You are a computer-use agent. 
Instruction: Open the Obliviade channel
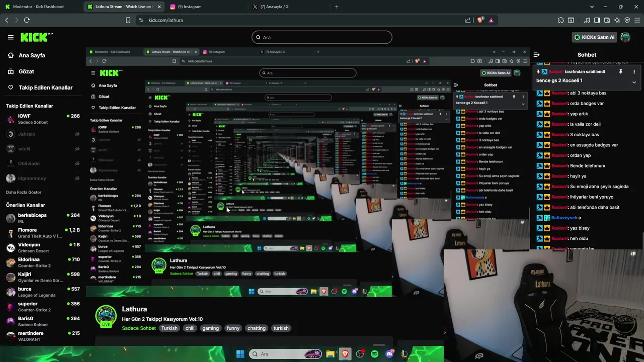[43, 163]
